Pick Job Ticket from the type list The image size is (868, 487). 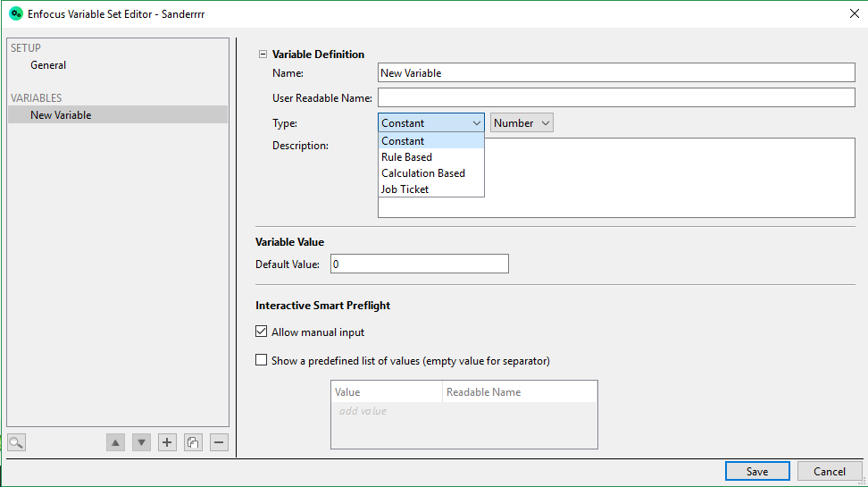(x=405, y=189)
